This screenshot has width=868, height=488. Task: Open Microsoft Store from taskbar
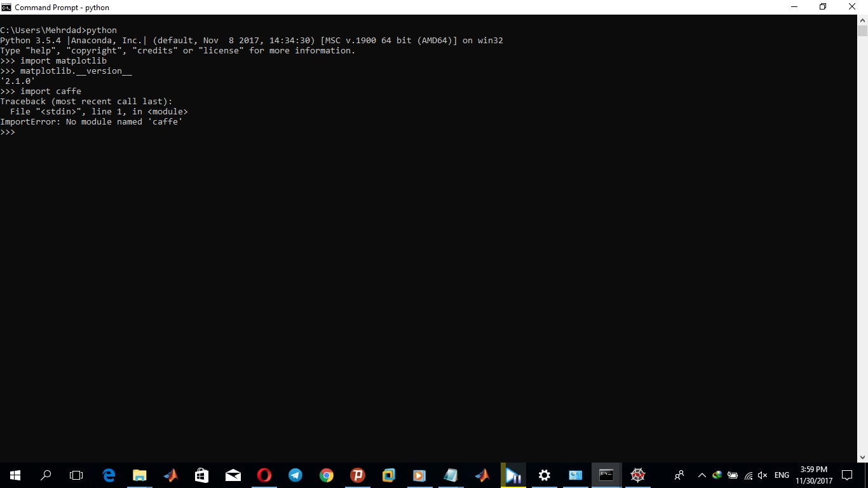click(202, 475)
